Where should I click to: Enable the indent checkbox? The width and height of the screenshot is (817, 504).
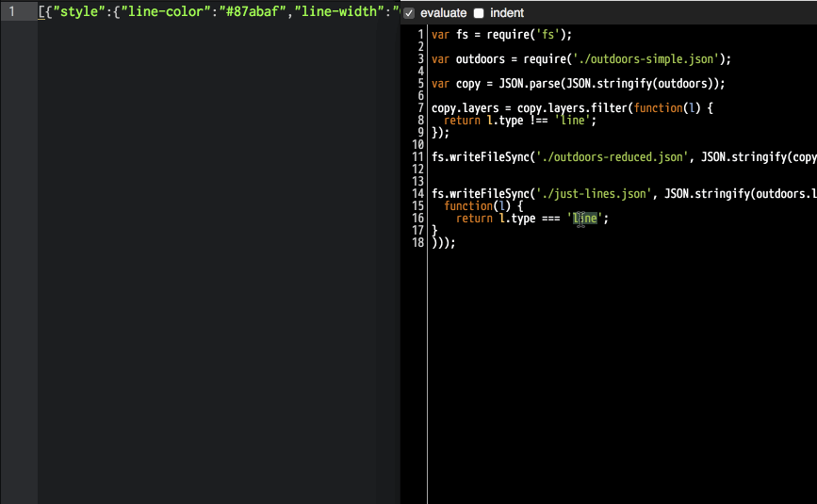479,13
